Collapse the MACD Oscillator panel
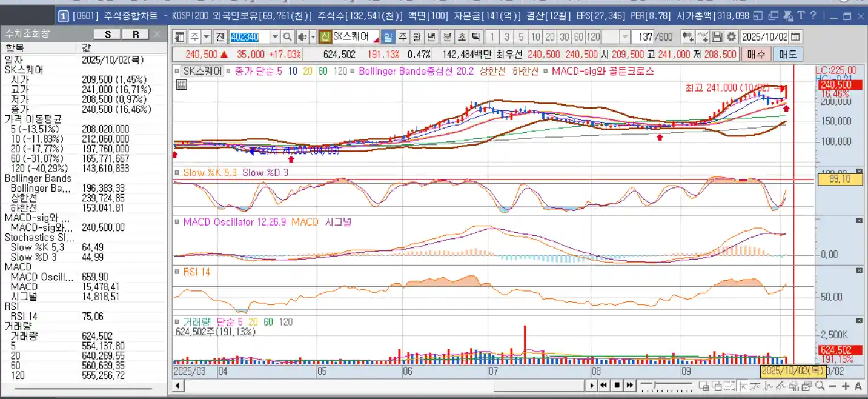Image resolution: width=868 pixels, height=399 pixels. 859,220
